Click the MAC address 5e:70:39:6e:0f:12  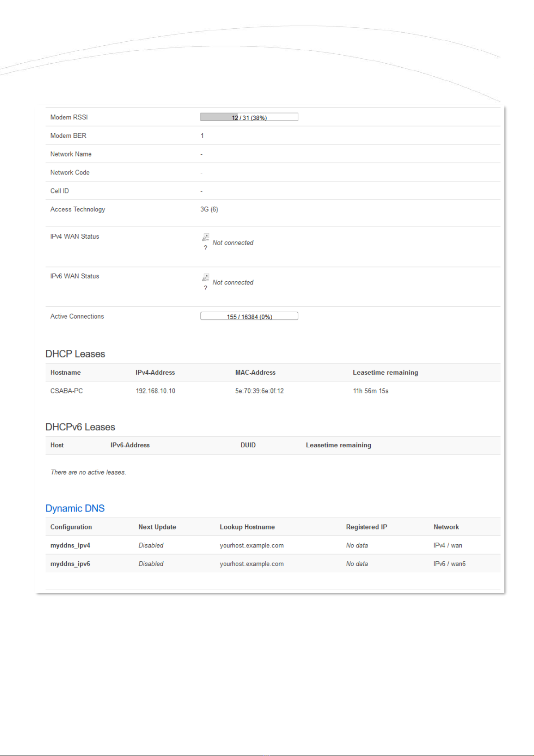(x=259, y=391)
